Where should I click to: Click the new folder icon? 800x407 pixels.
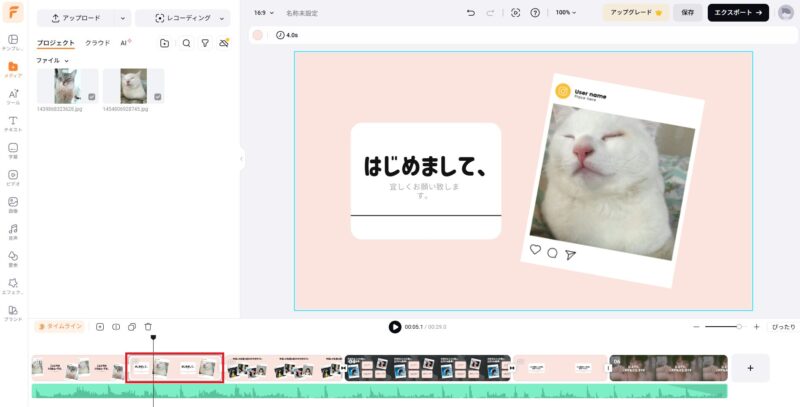point(164,43)
